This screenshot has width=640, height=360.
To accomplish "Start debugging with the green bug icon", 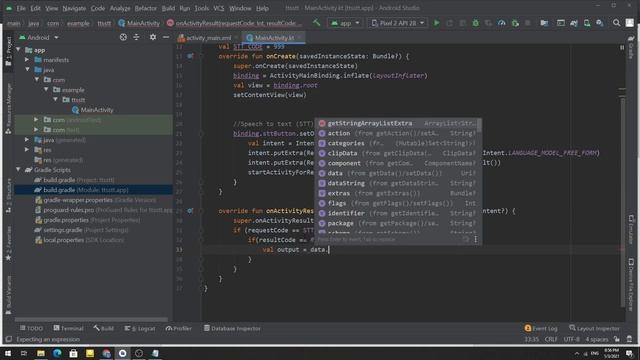I will coord(476,23).
